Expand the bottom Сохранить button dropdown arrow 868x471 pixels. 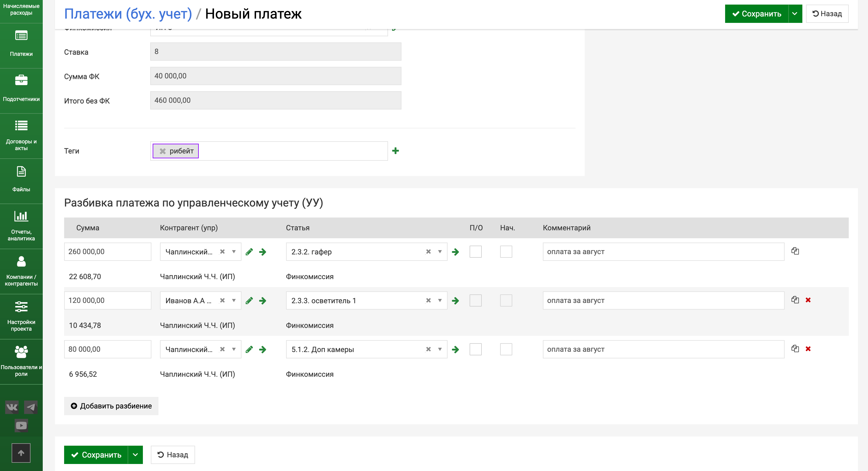coord(135,455)
